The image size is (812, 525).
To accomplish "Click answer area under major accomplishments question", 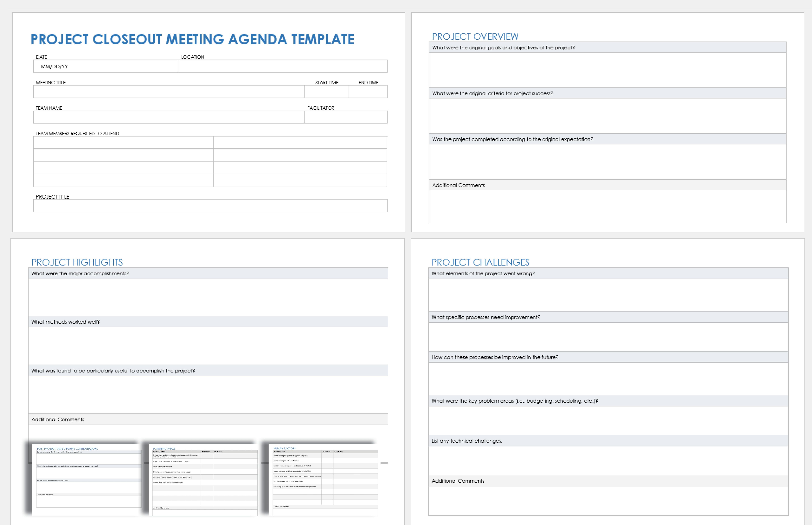I will pos(208,297).
